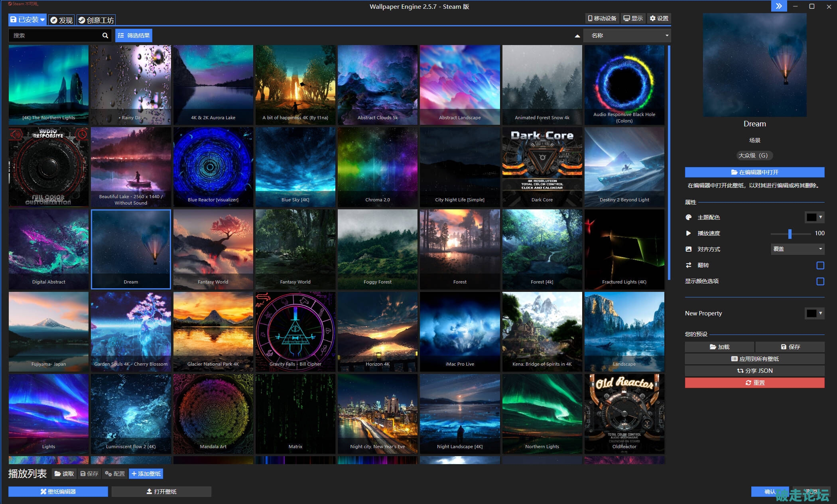This screenshot has height=504, width=837.
Task: Click the red 重置 reset button
Action: 754,383
